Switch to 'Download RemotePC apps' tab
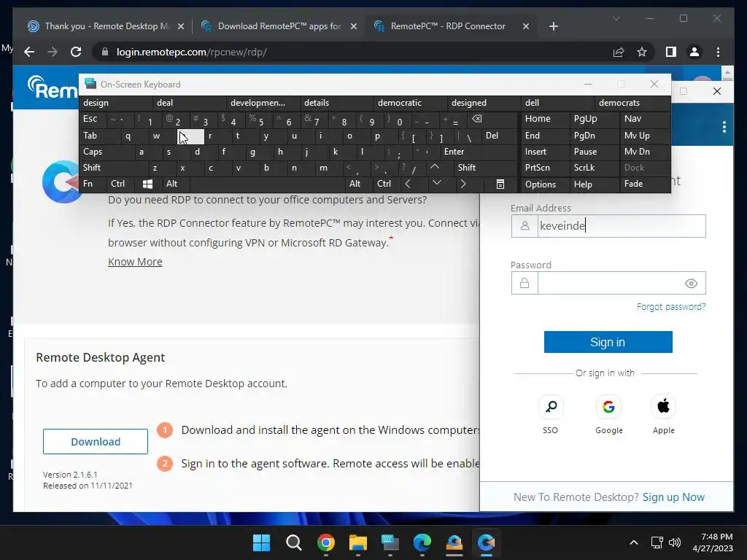 click(279, 26)
